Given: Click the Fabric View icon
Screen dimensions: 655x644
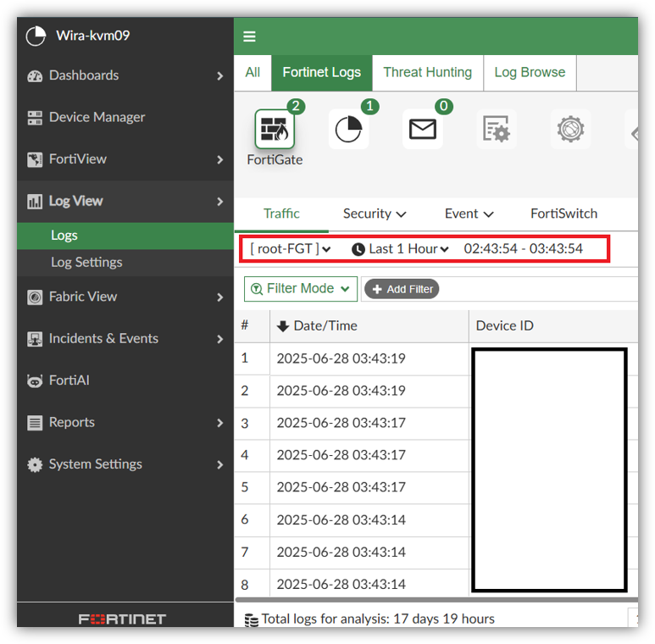Looking at the screenshot, I should pos(35,297).
